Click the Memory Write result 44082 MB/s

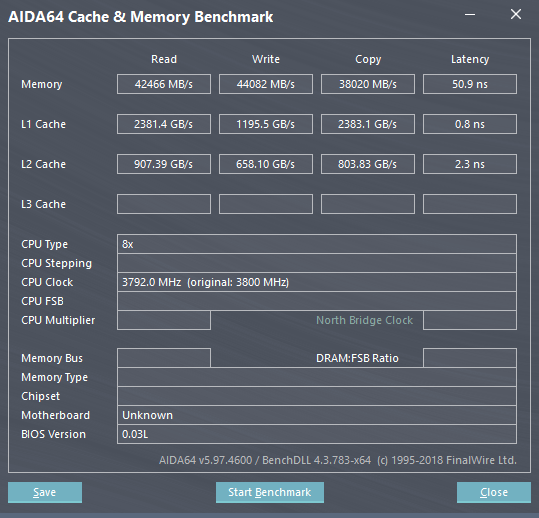[266, 84]
